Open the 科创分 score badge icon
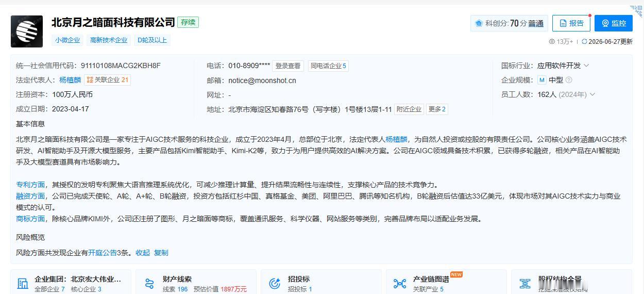The image size is (644, 294). click(x=479, y=23)
